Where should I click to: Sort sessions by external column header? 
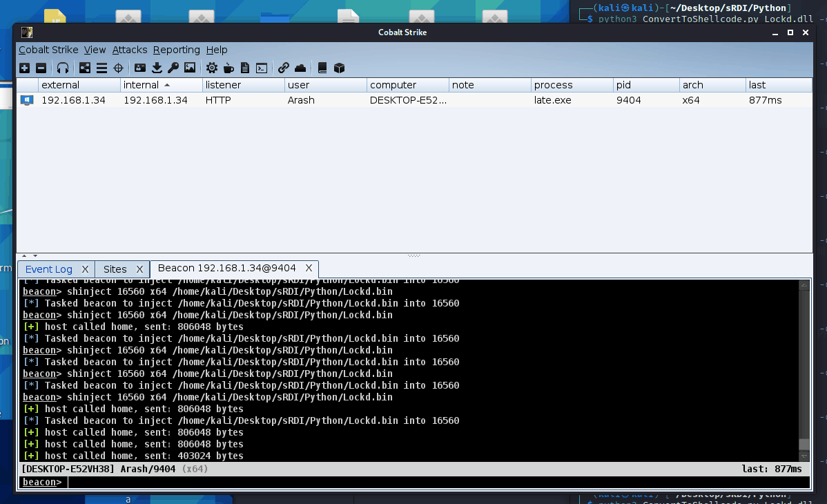pos(79,85)
